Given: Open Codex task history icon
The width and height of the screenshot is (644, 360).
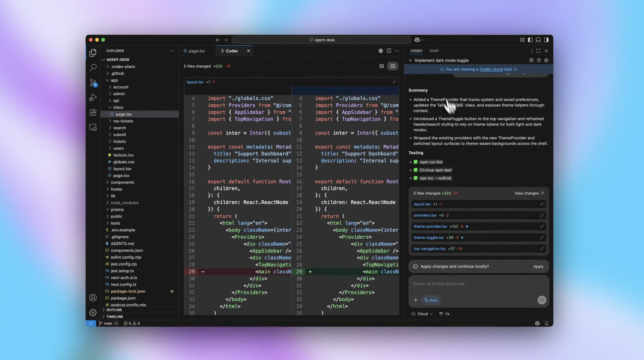Looking at the screenshot, I should (x=539, y=60).
